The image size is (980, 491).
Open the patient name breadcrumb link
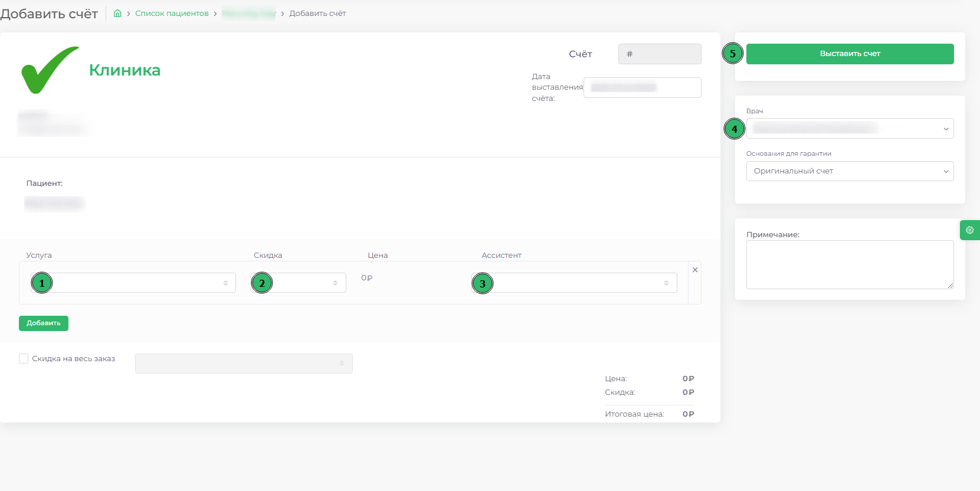tap(249, 14)
